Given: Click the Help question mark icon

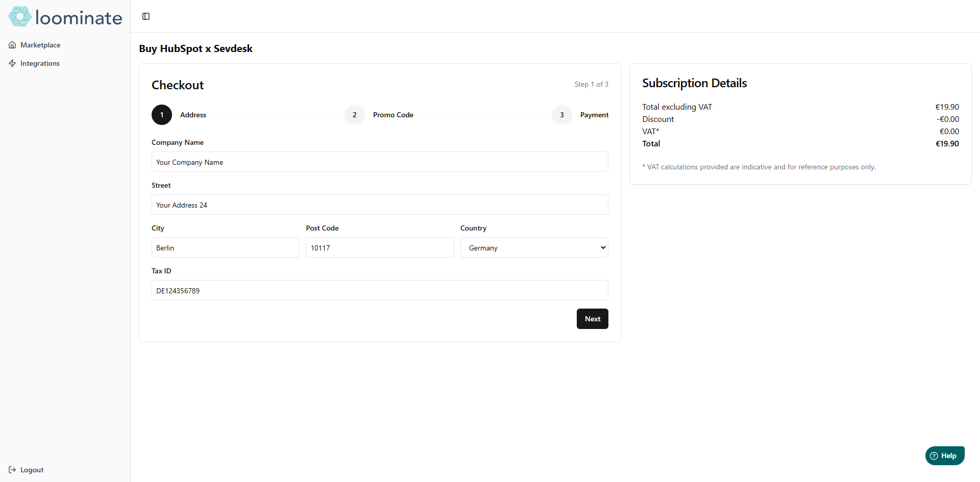Looking at the screenshot, I should pos(934,456).
